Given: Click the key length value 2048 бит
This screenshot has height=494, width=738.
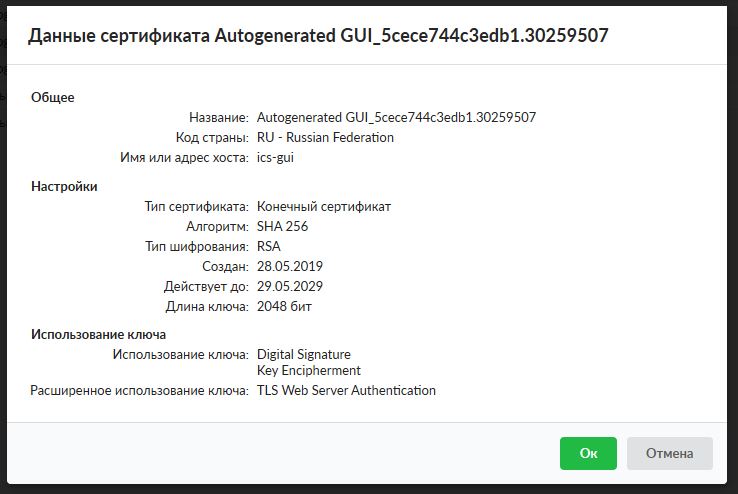Looking at the screenshot, I should [285, 306].
